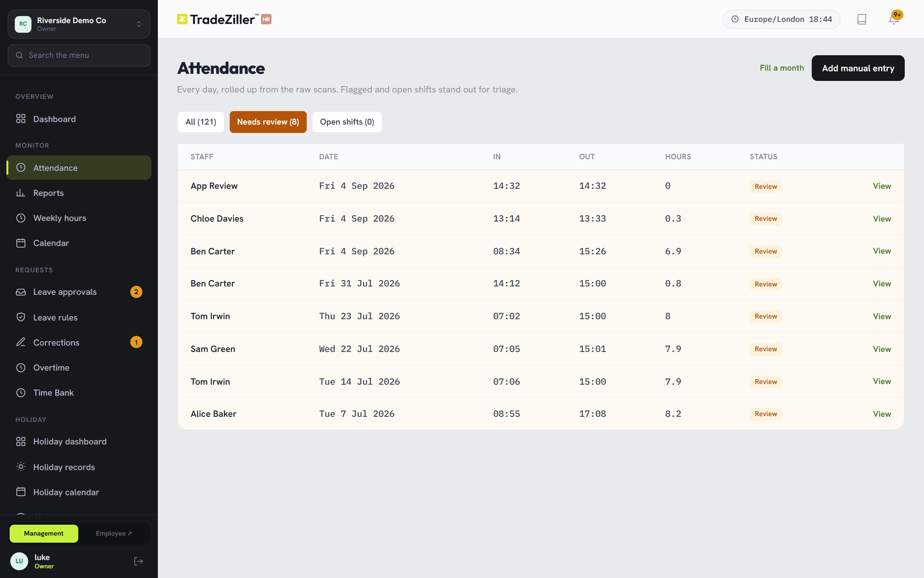Click the Leave approvals inbox icon
The image size is (924, 578).
pos(21,292)
